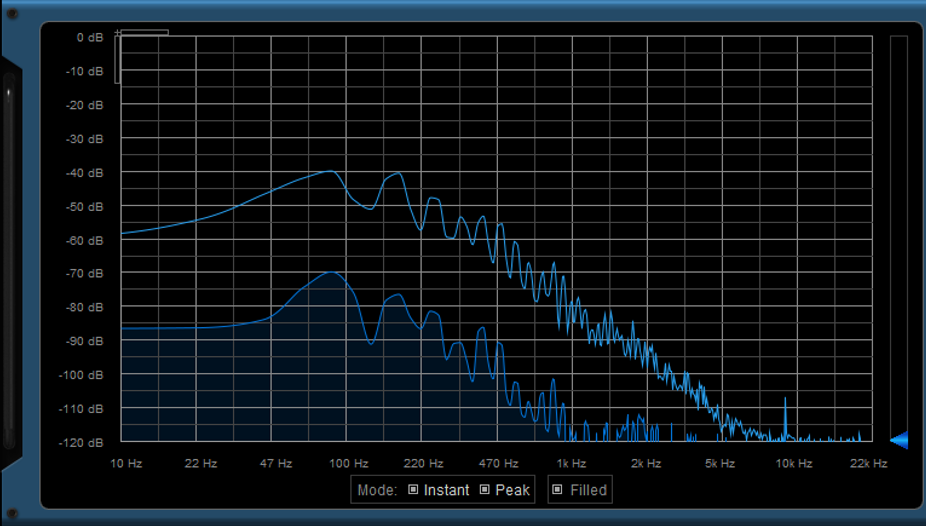The width and height of the screenshot is (926, 526).
Task: Toggle the Filled display checkbox
Action: point(557,489)
